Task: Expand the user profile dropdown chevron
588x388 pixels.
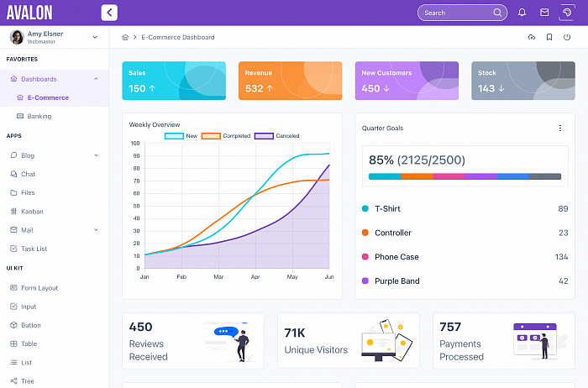Action: [95, 37]
